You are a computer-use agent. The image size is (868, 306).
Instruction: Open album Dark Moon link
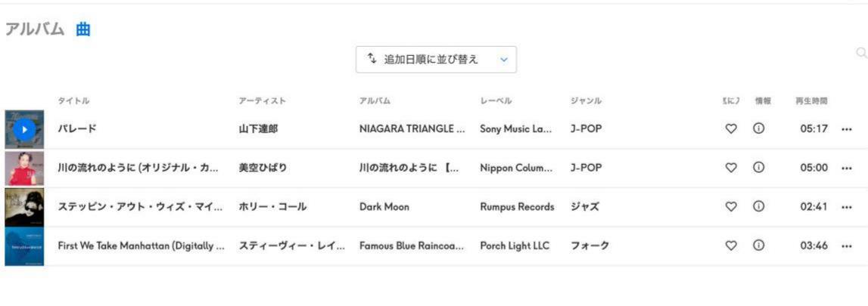[x=384, y=207]
